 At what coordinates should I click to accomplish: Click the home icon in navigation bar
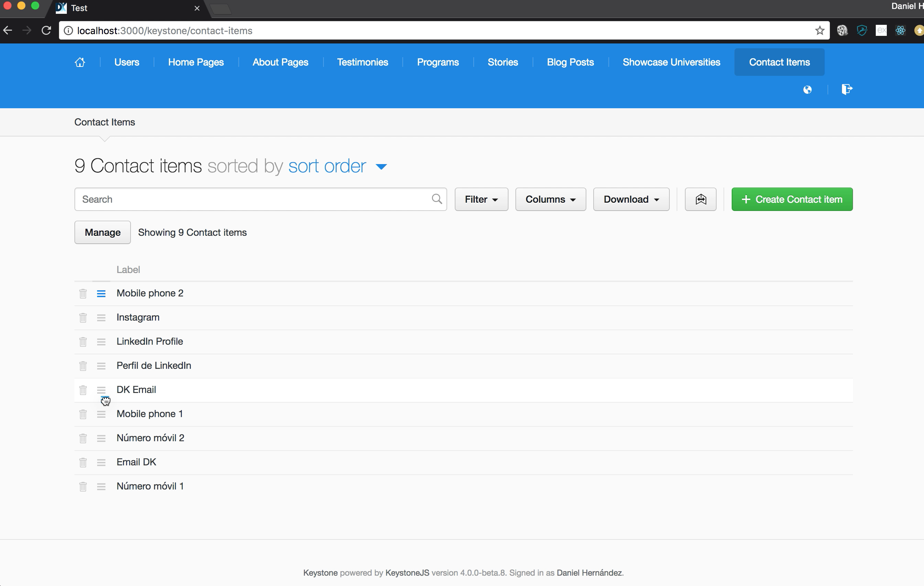80,62
